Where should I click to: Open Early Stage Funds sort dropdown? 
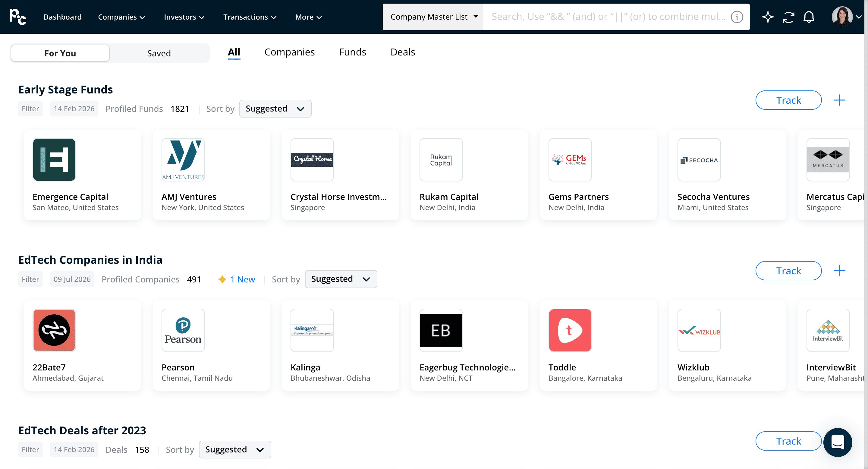tap(275, 109)
